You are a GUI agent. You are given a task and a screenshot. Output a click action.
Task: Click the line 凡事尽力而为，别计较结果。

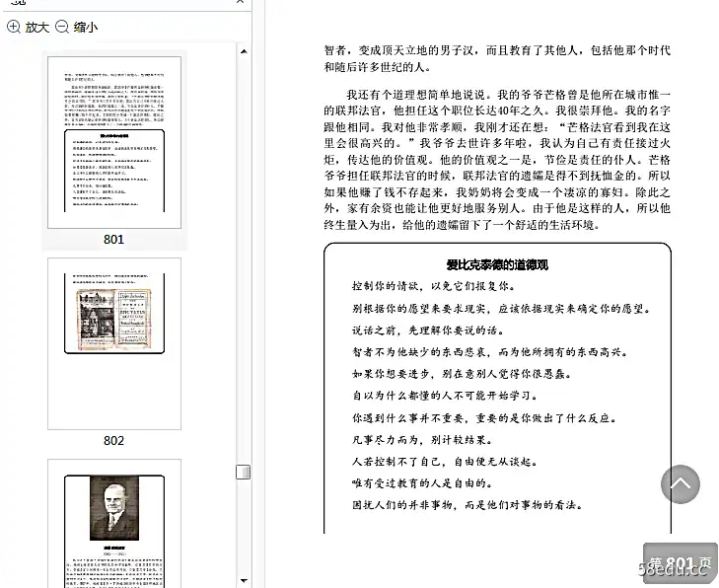coord(422,440)
